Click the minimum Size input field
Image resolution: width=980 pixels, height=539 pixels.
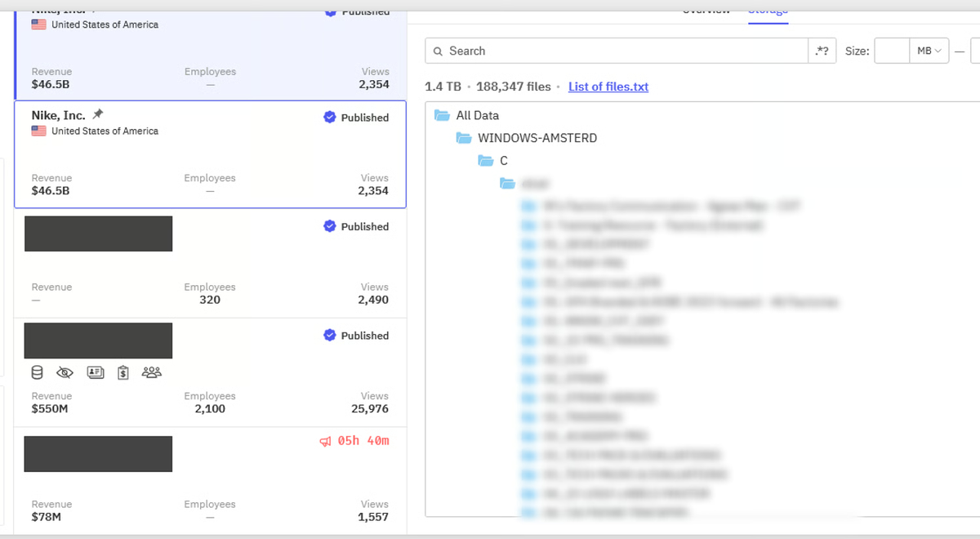click(x=892, y=51)
